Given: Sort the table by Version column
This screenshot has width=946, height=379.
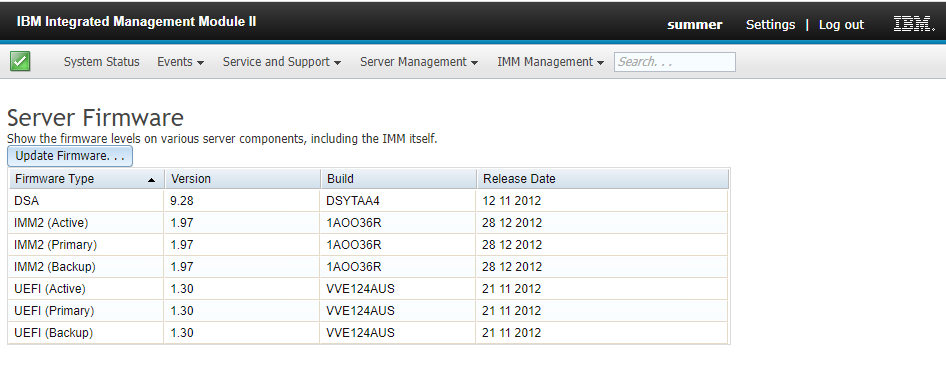Looking at the screenshot, I should [242, 179].
